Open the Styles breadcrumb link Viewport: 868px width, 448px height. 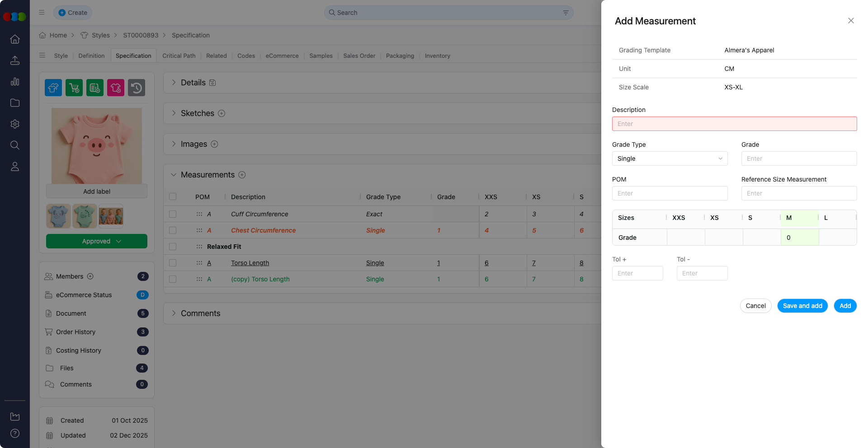coord(100,35)
